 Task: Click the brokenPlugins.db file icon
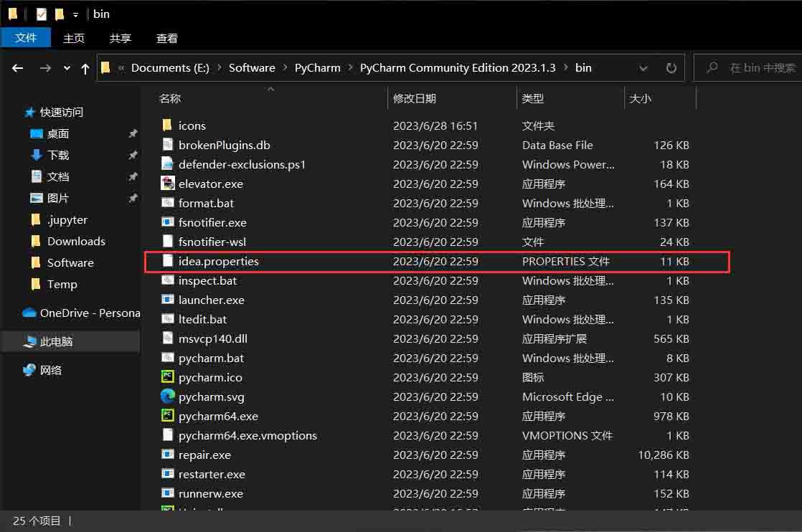coord(167,145)
